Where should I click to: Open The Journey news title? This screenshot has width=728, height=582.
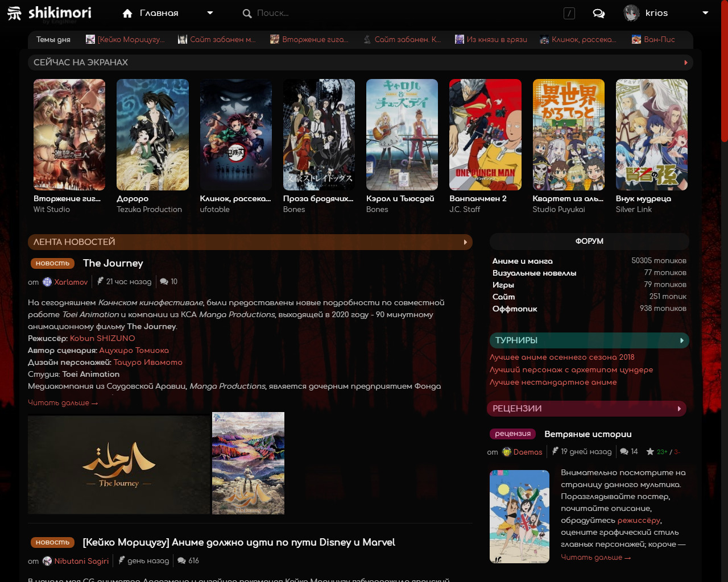[113, 263]
